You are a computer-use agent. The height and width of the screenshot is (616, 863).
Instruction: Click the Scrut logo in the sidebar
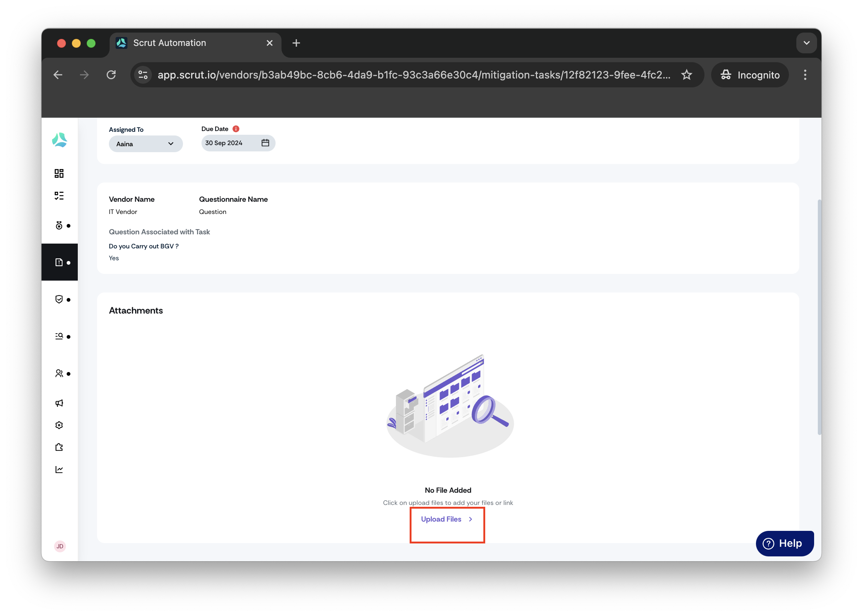60,140
